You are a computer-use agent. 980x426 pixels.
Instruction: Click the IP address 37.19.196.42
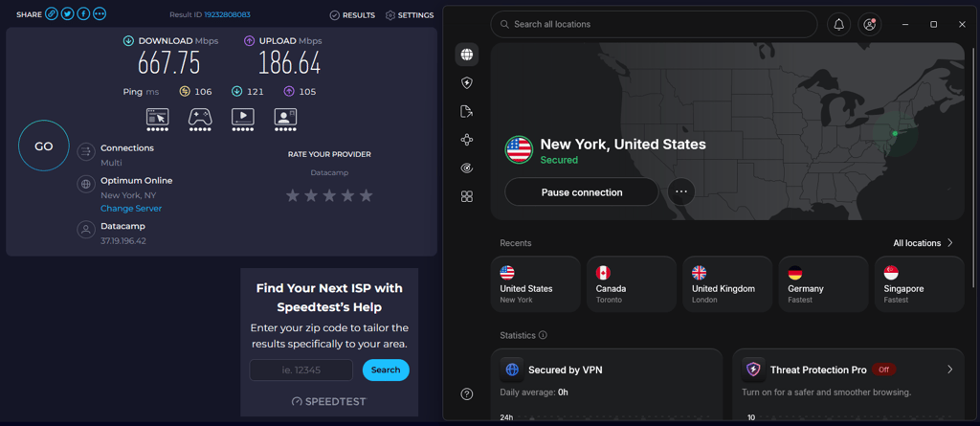tap(123, 241)
